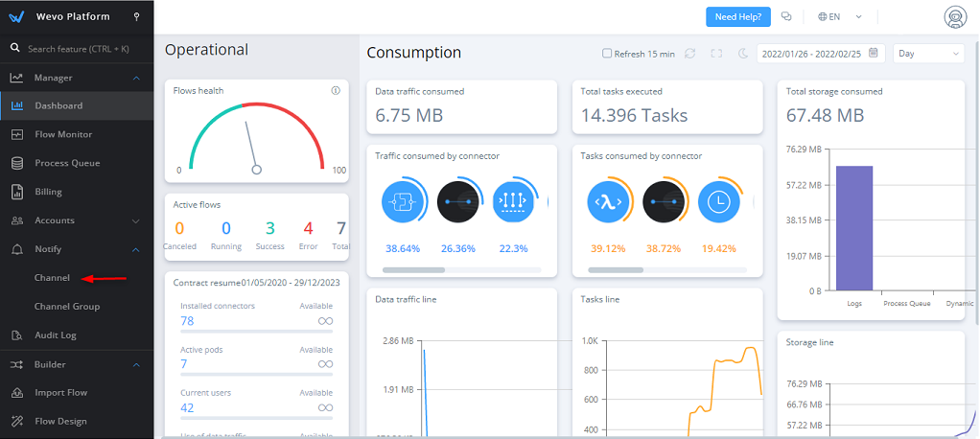Go to Channel under Notify
The height and width of the screenshot is (439, 980).
pos(52,278)
